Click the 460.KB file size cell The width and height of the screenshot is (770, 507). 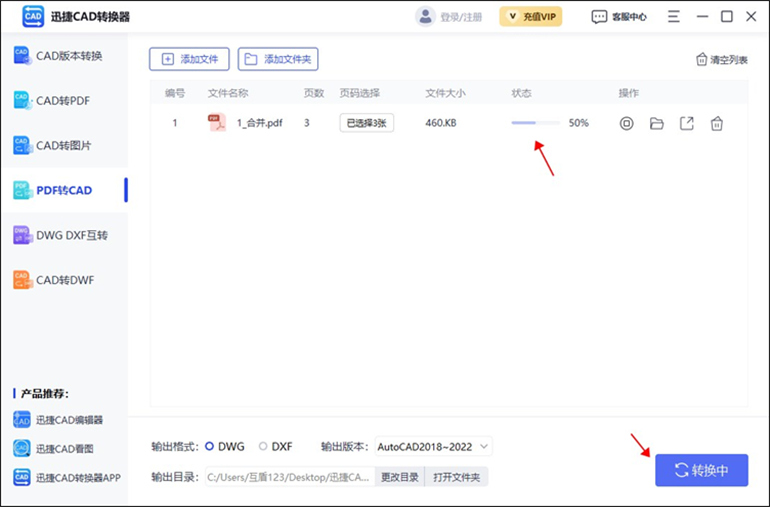coord(440,123)
